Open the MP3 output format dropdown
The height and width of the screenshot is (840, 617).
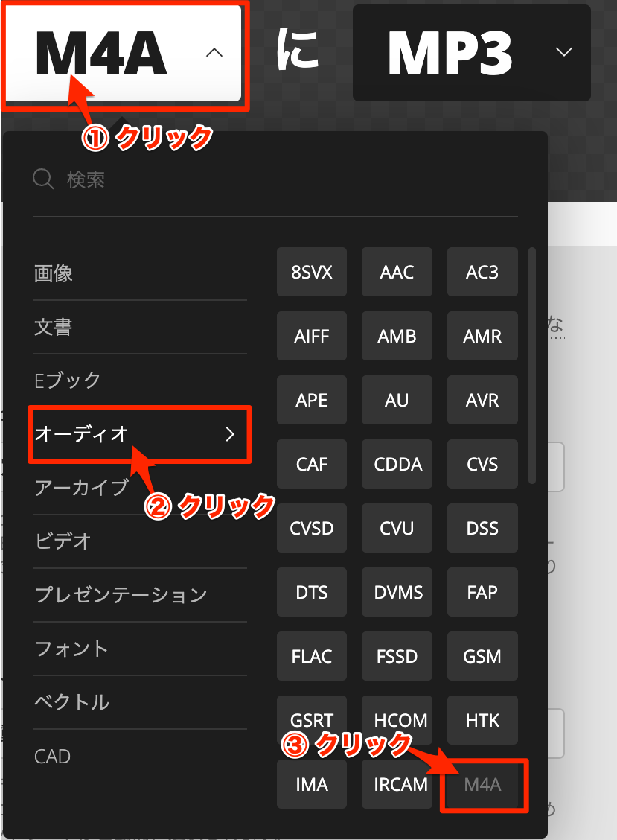566,53
